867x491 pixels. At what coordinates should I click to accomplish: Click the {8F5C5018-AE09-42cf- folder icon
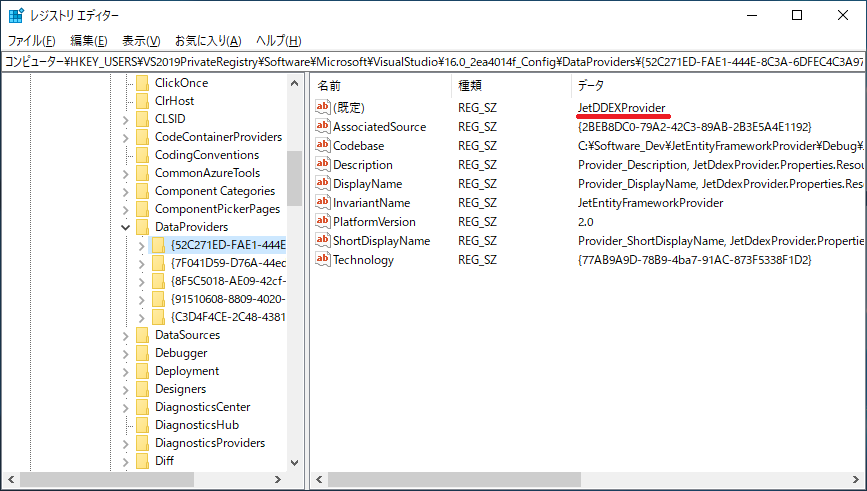pyautogui.click(x=158, y=281)
